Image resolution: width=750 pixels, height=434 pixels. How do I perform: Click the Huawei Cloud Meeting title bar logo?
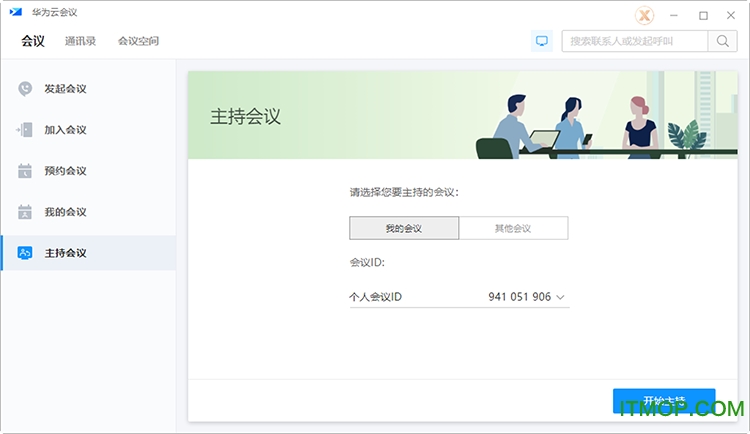click(16, 13)
